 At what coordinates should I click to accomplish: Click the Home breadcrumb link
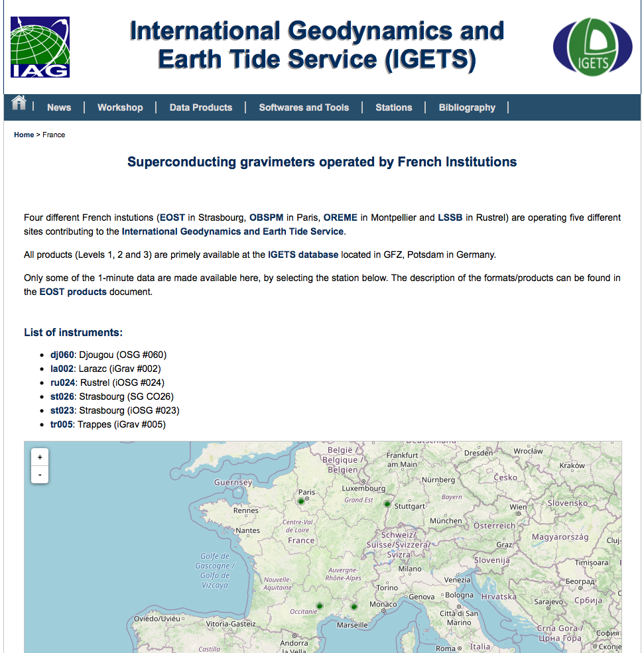[24, 135]
